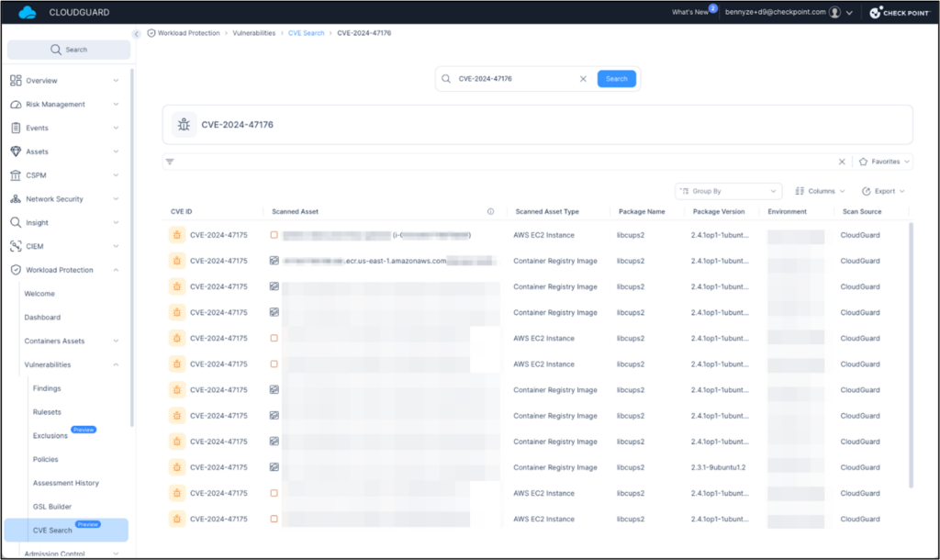Click the filter icon in filter bar
Viewport: 940px width, 560px height.
170,162
